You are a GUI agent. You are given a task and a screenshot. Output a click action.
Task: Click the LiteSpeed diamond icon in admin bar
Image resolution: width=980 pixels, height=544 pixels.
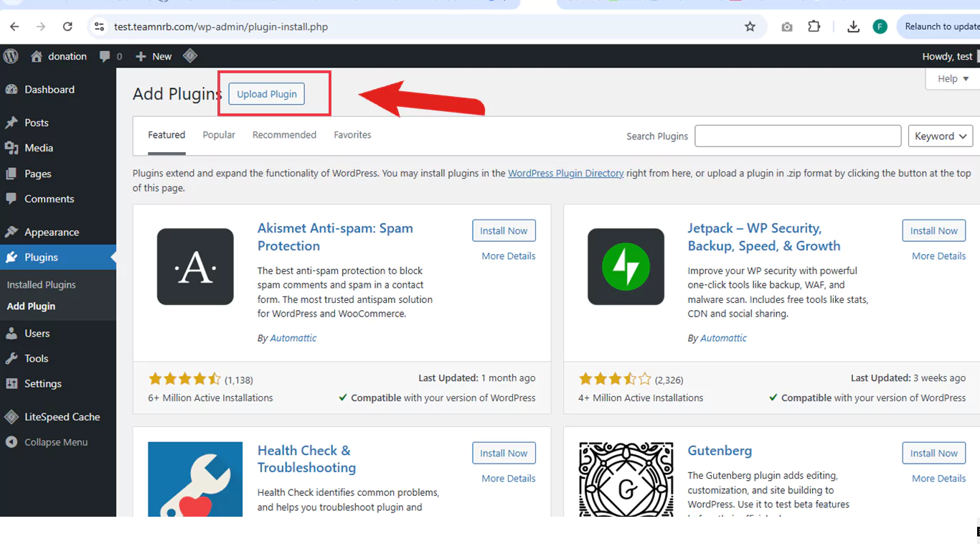pyautogui.click(x=190, y=56)
